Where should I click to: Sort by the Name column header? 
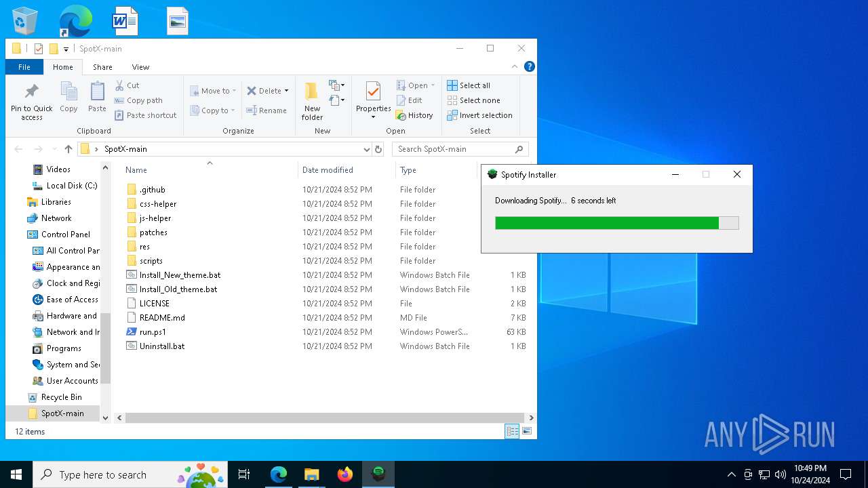coord(136,170)
